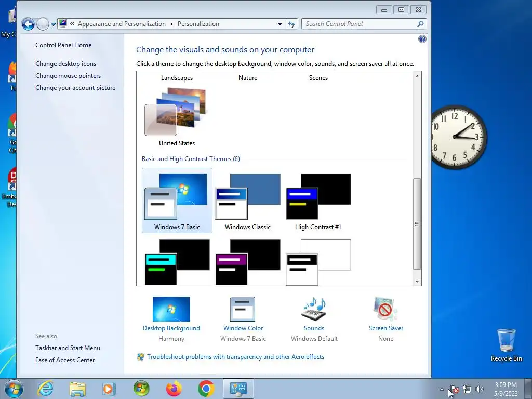532x399 pixels.
Task: Go back with the blue Back arrow
Action: [x=28, y=24]
